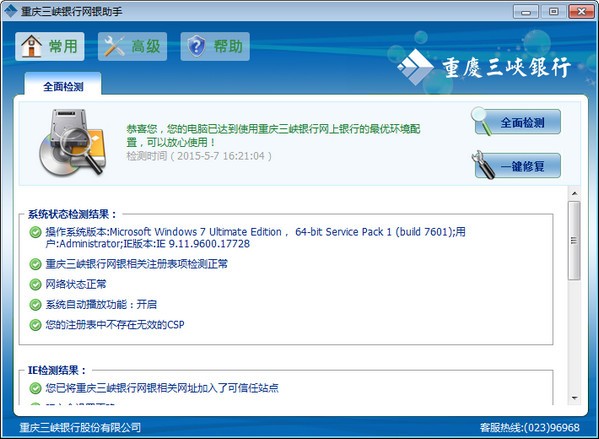Click the Chongqing Three Gorges Bank logo
This screenshot has width=599, height=439.
(x=484, y=67)
